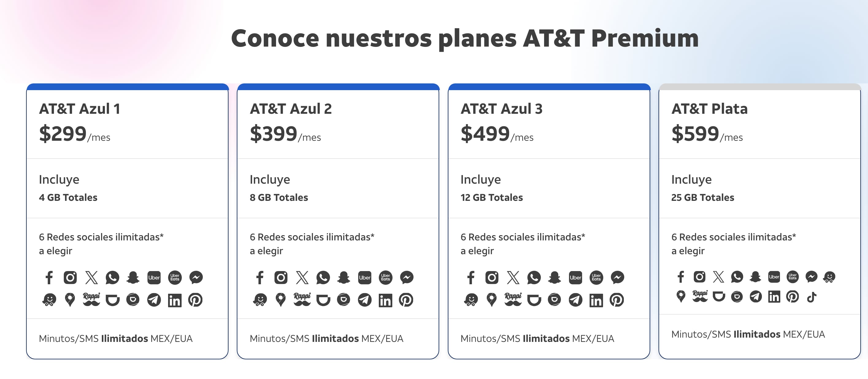
Task: Click the Uber icon in AT&T Azul 2
Action: point(365,277)
